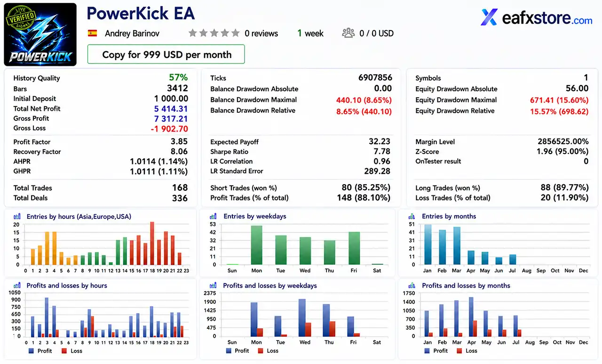Click the blue Profit legend swatch under the hours chart
Screen dimensions: 602x364
32,351
